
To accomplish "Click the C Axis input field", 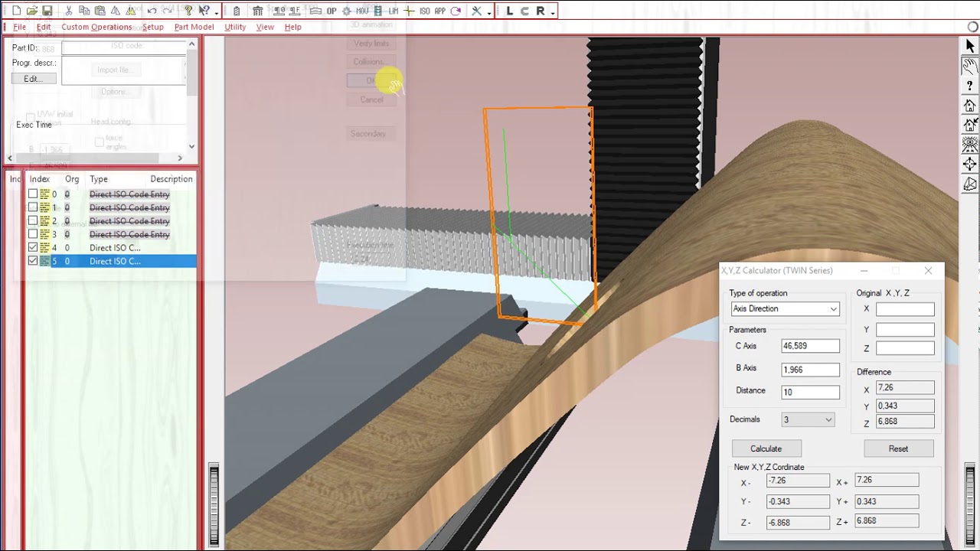I will 810,346.
